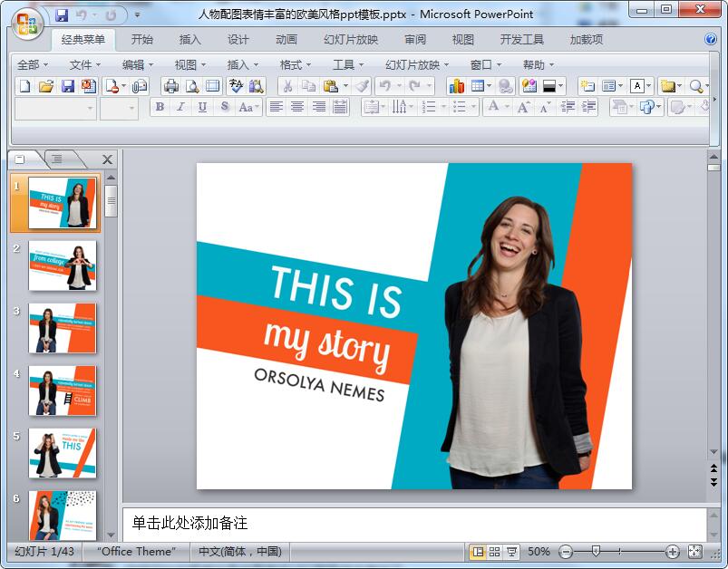Click the Undo arrow in classic toolbar
Screen dimensions: 728x569
coord(385,86)
